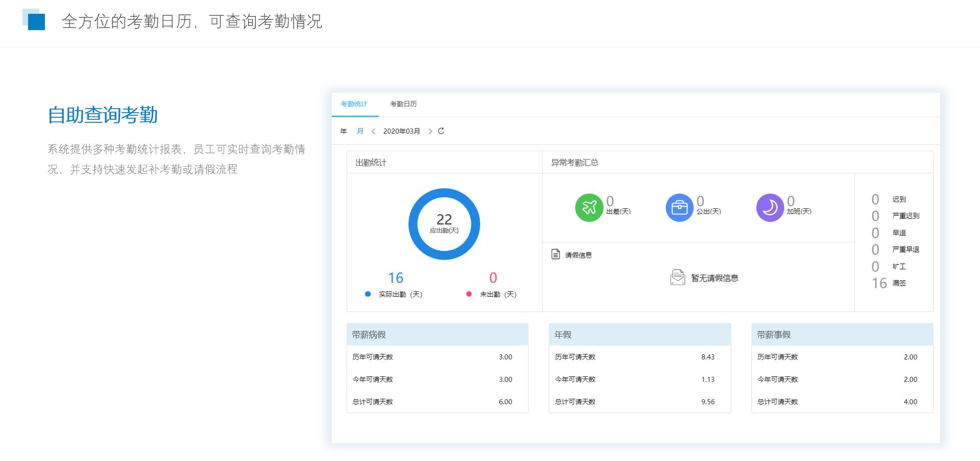The image size is (980, 461).
Task: Go to previous month with left chevron
Action: (x=374, y=132)
